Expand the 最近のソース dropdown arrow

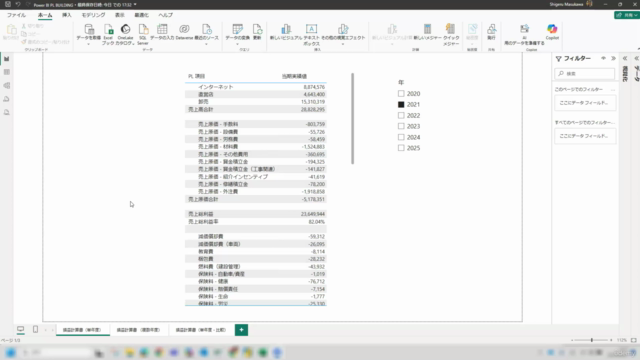207,44
